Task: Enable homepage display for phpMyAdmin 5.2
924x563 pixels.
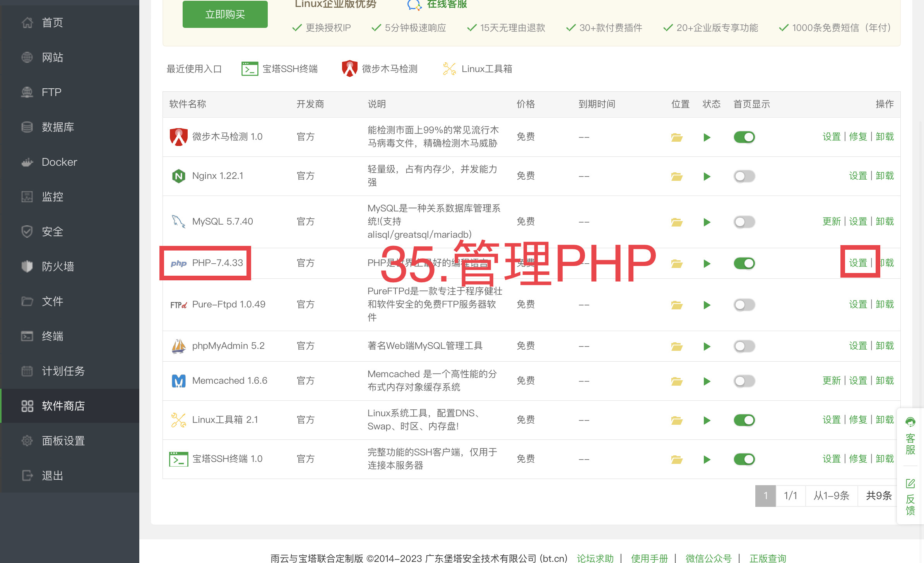Action: point(744,346)
